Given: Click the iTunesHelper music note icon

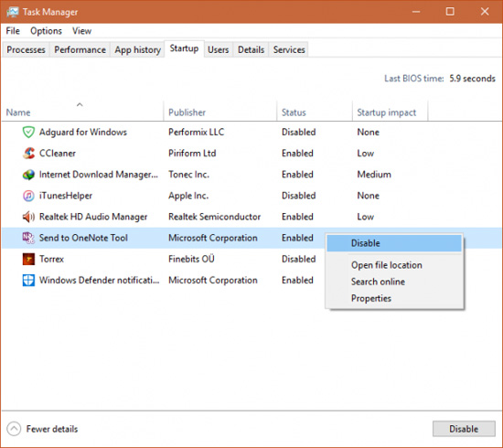Looking at the screenshot, I should tap(28, 196).
